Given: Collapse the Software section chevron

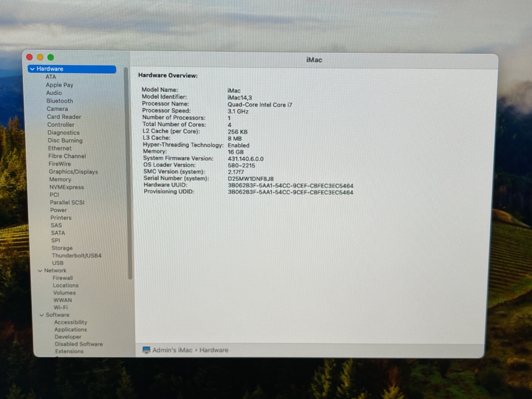Looking at the screenshot, I should tap(42, 315).
